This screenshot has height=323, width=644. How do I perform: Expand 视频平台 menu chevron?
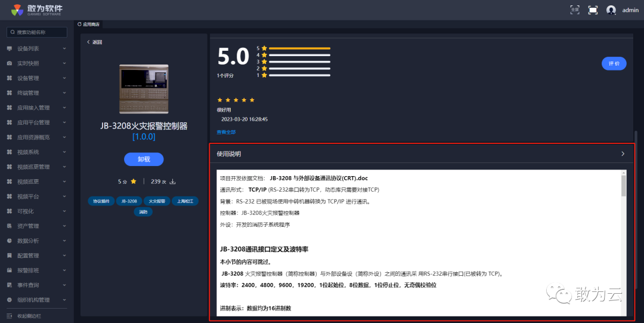64,196
